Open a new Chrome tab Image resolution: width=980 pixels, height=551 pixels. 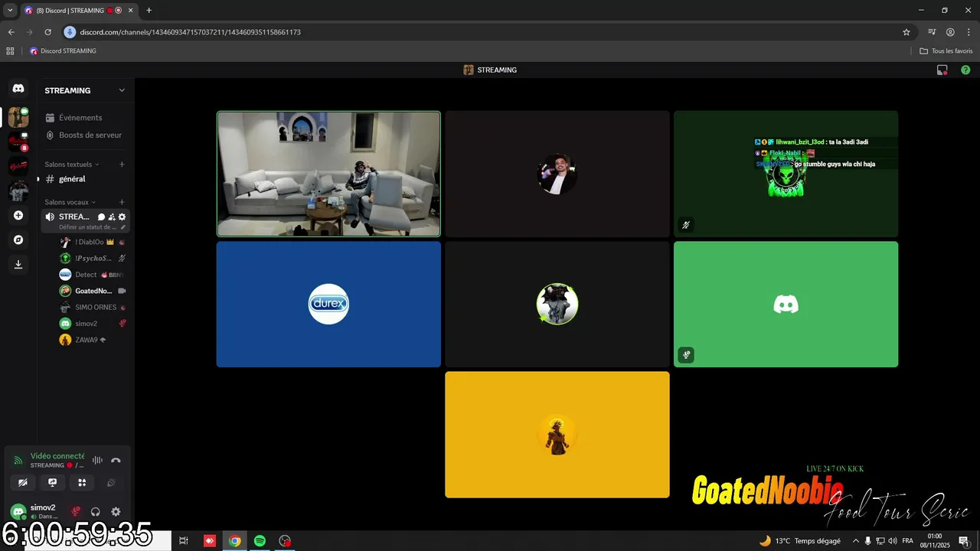pyautogui.click(x=149, y=11)
